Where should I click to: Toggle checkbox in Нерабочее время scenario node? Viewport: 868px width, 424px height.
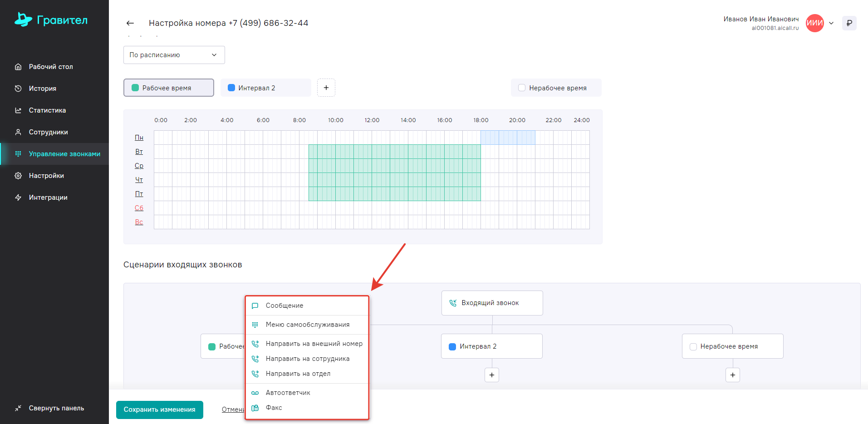click(693, 347)
